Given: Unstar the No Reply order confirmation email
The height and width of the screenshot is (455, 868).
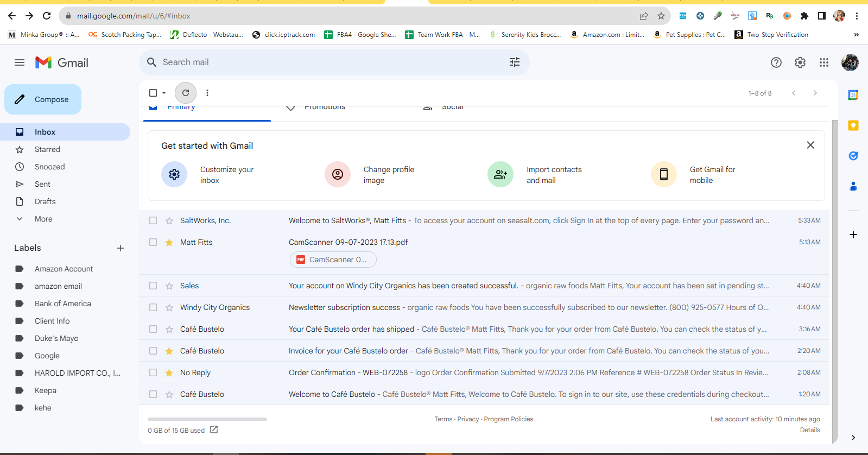Looking at the screenshot, I should (x=169, y=372).
